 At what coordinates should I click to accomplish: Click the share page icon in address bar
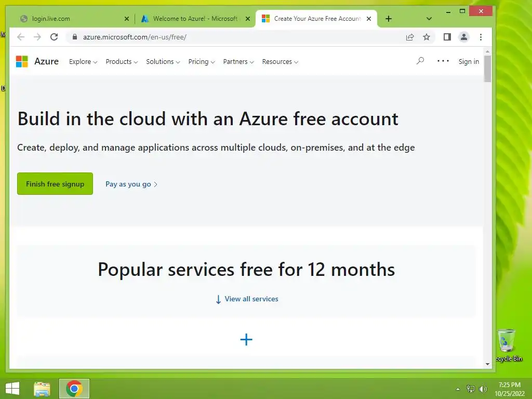(x=410, y=37)
